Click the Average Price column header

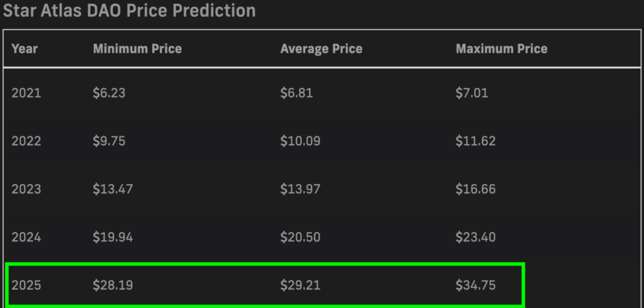coord(321,49)
